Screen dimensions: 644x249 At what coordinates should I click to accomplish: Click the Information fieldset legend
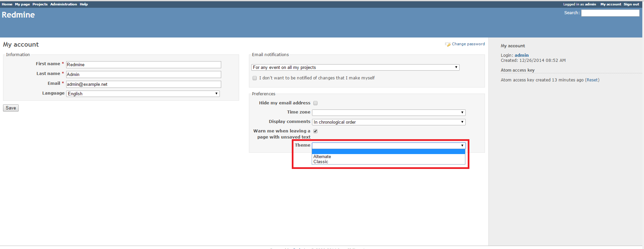(x=18, y=55)
